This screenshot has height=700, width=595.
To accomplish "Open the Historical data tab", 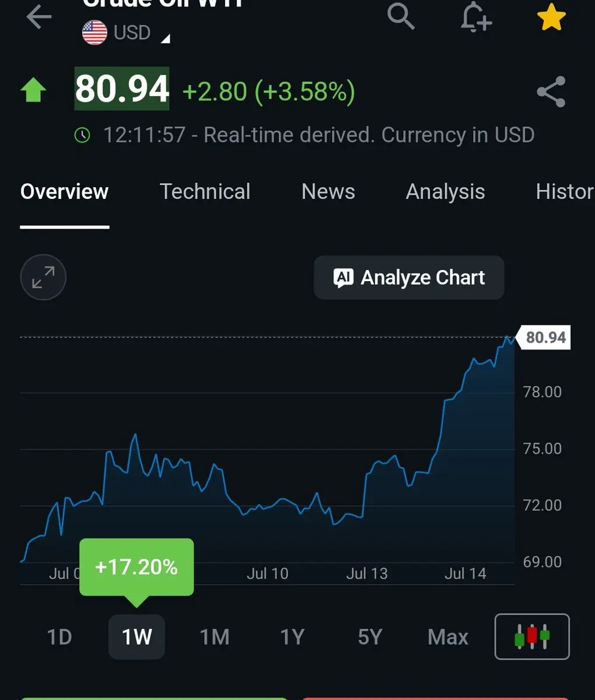I will point(565,191).
